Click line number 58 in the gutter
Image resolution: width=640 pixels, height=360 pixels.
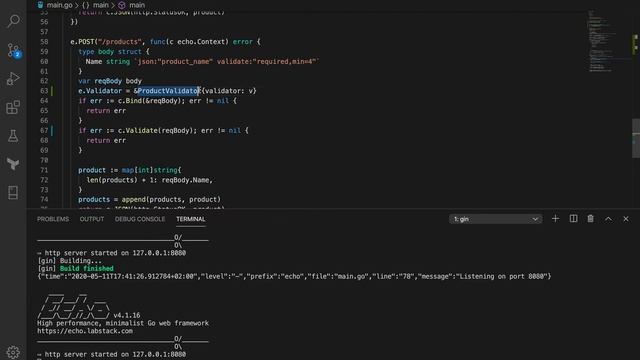(x=44, y=42)
